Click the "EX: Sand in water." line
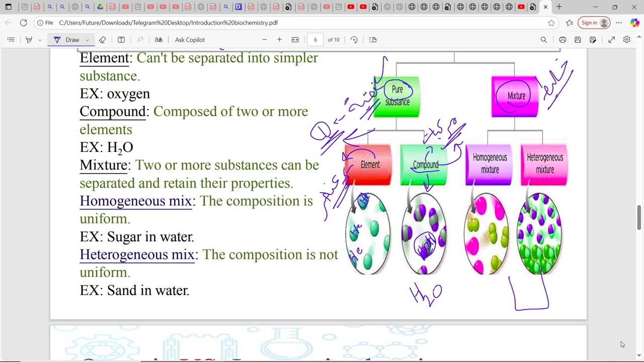This screenshot has height=362, width=644. pyautogui.click(x=134, y=290)
